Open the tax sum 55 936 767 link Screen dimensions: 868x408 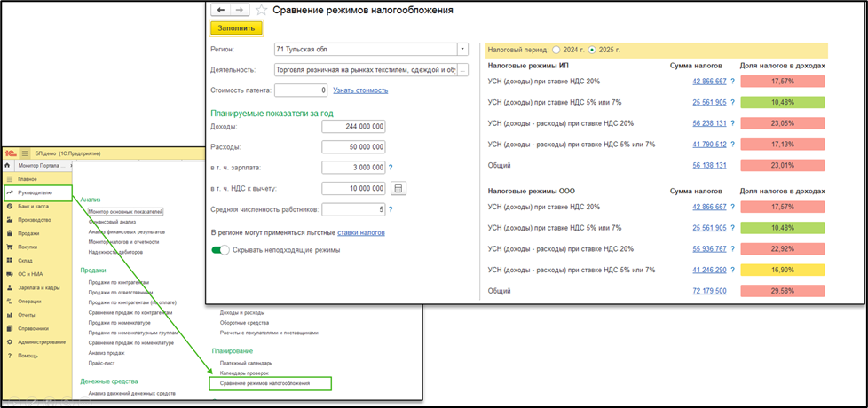[709, 248]
